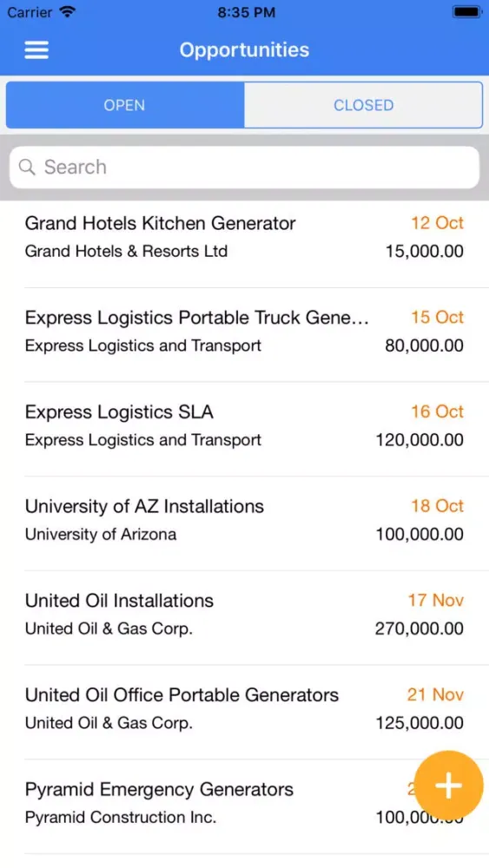The height and width of the screenshot is (868, 489).
Task: Focus the Search input field
Action: (x=244, y=168)
